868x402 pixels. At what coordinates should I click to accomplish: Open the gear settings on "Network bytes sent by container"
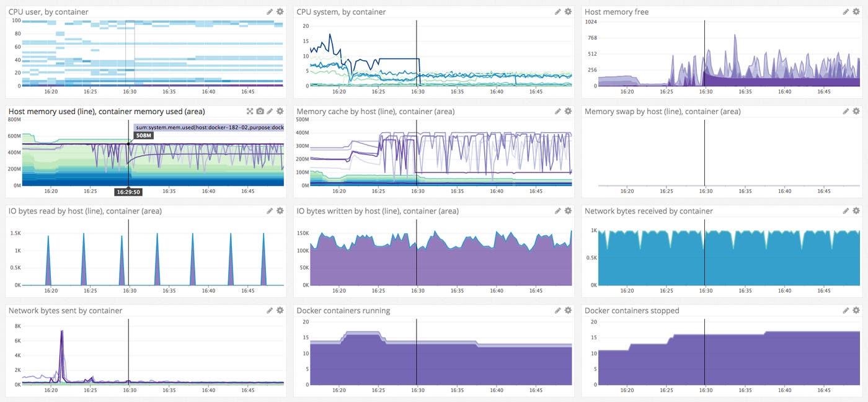pos(279,310)
